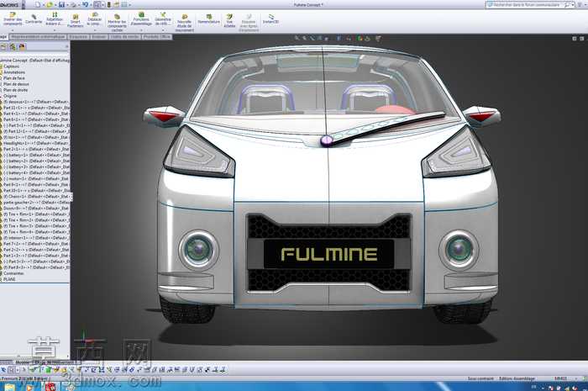588x391 pixels.
Task: Open File Explorer from the Windows taskbar
Action: (x=9, y=387)
